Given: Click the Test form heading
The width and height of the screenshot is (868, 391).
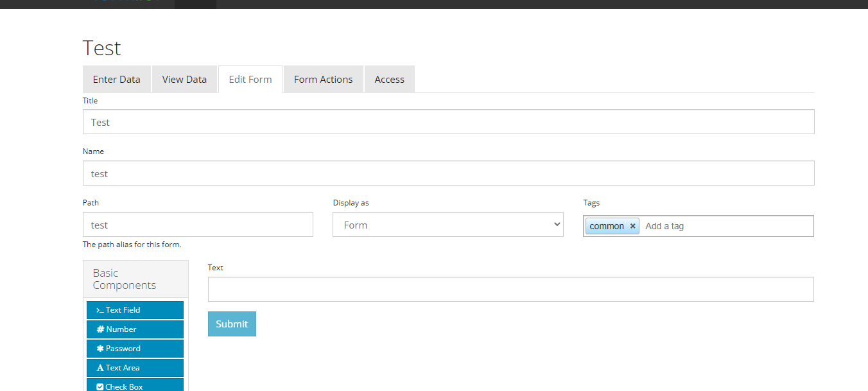Looking at the screenshot, I should (101, 48).
